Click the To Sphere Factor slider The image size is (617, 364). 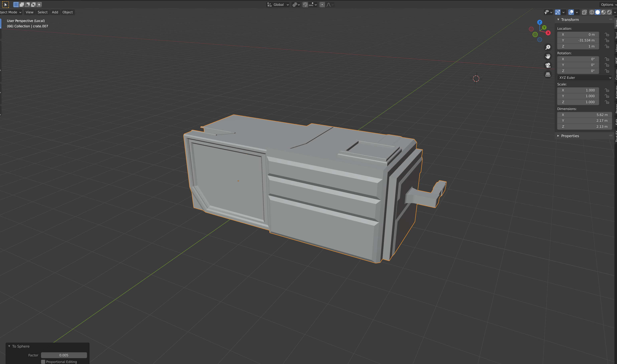64,355
